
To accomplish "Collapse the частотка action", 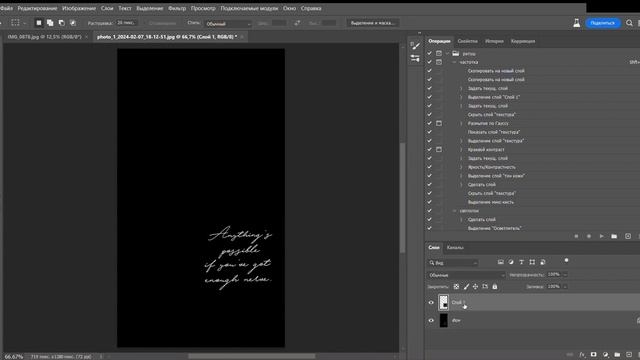I will [454, 62].
